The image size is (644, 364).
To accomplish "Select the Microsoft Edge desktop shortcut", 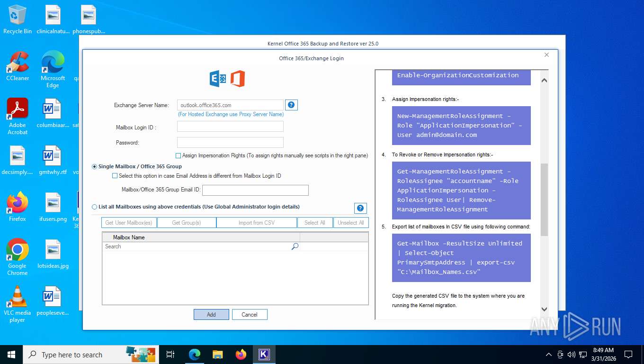I will (53, 69).
